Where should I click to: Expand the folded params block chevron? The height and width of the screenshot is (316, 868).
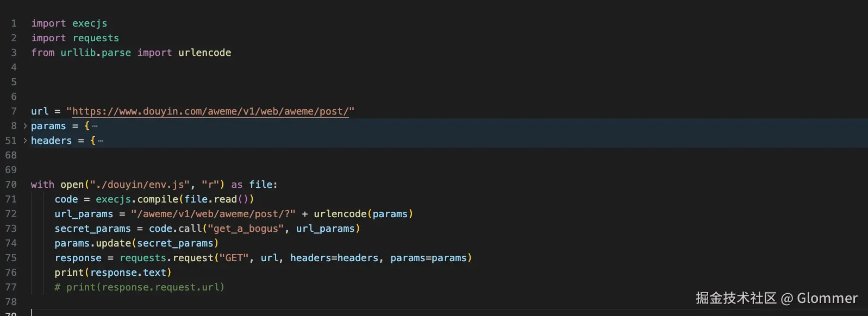(25, 126)
